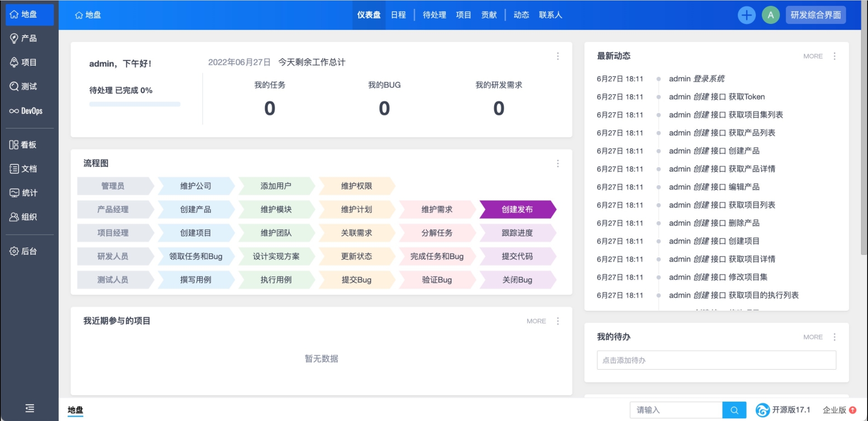
Task: Click the home icon in the 地盘 breadcrumb
Action: click(x=79, y=15)
